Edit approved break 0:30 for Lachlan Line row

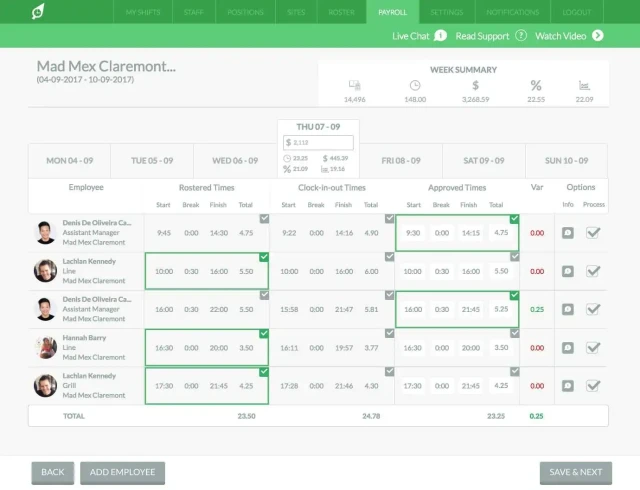click(x=442, y=271)
